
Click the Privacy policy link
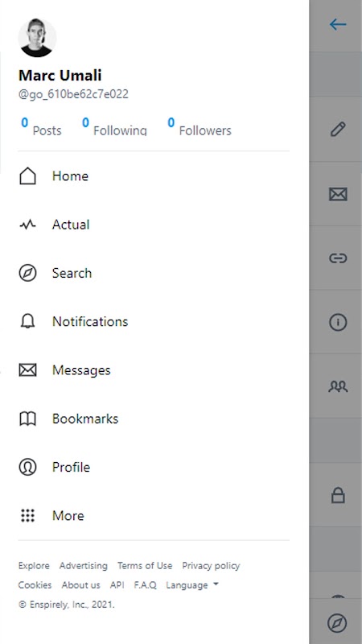click(x=211, y=566)
